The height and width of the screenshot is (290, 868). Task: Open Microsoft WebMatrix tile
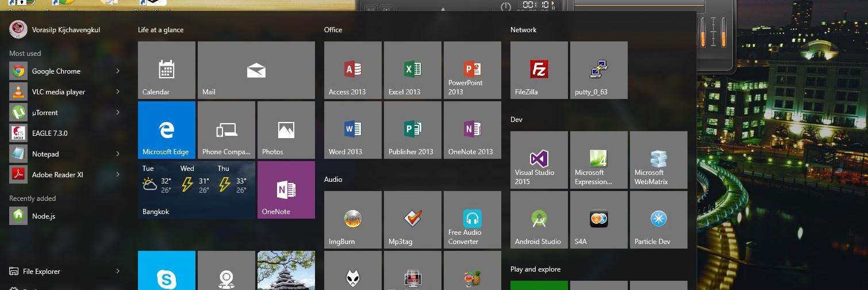[x=659, y=160]
